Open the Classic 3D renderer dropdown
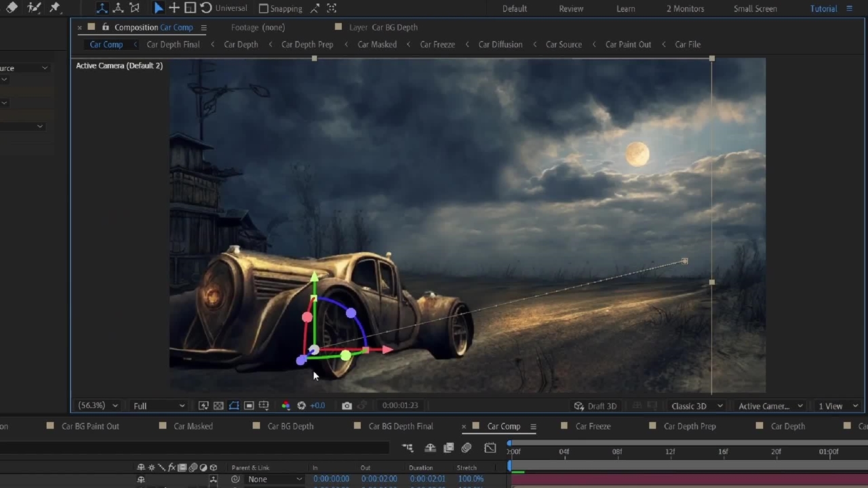The image size is (868, 488). click(696, 406)
